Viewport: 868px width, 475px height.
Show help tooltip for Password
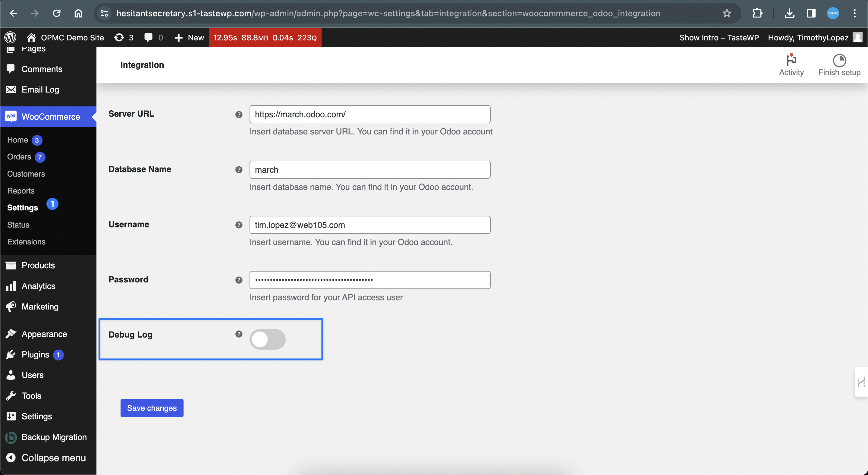point(239,280)
